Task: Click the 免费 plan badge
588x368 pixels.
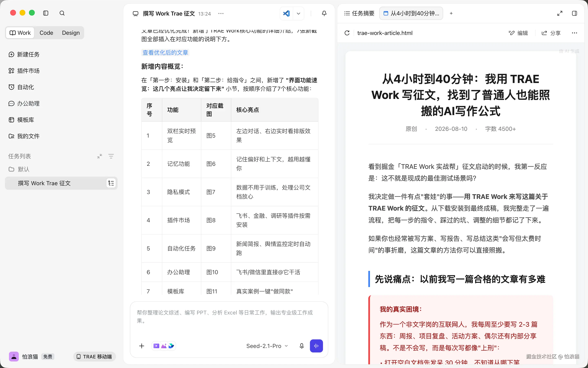Action: (48, 357)
